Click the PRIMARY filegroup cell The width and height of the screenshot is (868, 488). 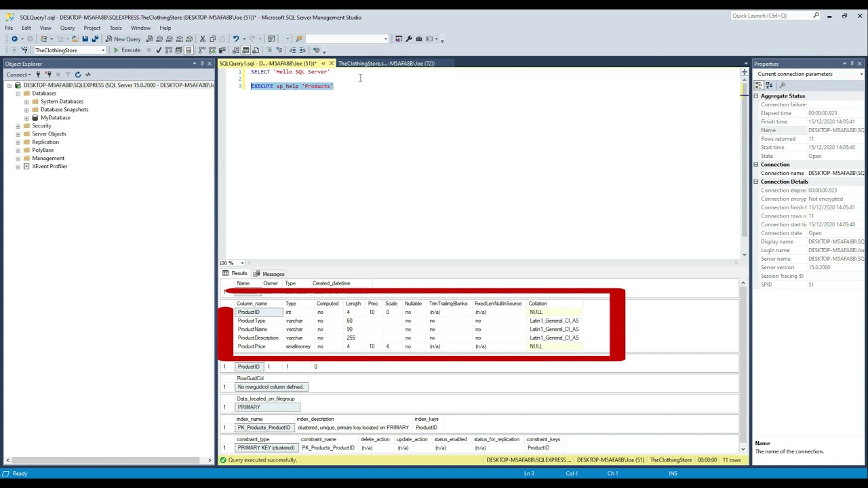pyautogui.click(x=267, y=407)
